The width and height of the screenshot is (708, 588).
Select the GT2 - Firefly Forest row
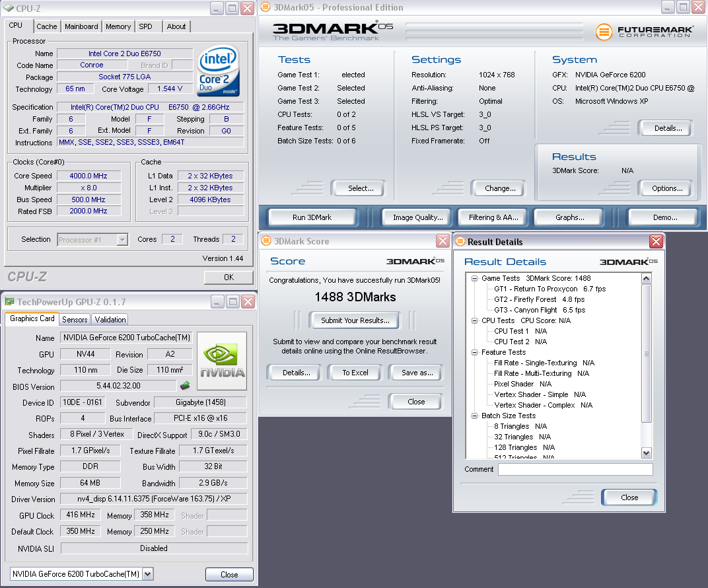coord(539,299)
